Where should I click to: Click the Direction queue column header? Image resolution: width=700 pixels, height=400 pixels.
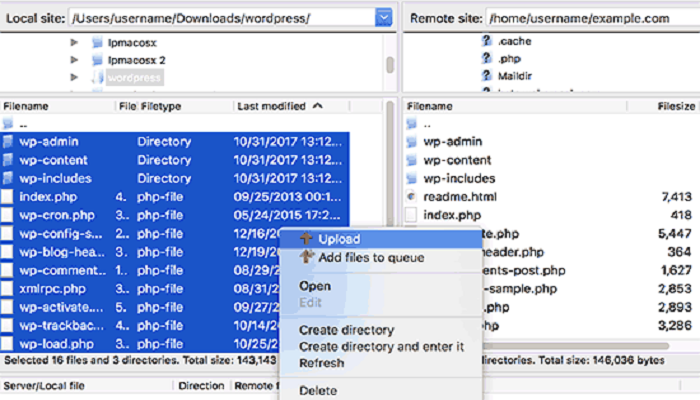click(201, 386)
